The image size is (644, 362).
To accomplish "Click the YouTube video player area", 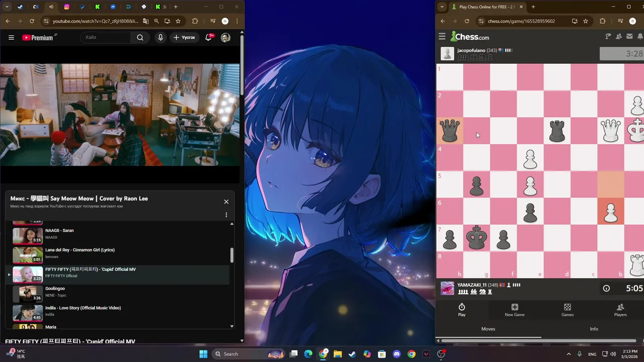I will [120, 115].
